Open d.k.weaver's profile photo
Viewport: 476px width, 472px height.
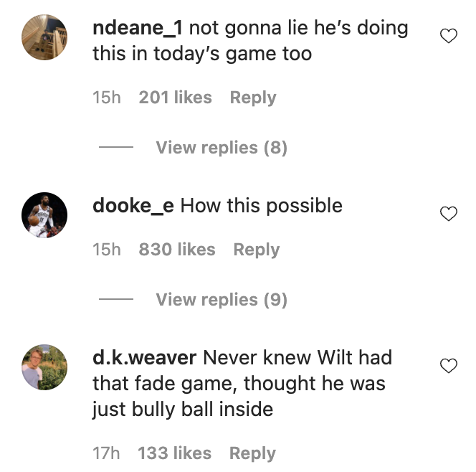(x=44, y=367)
